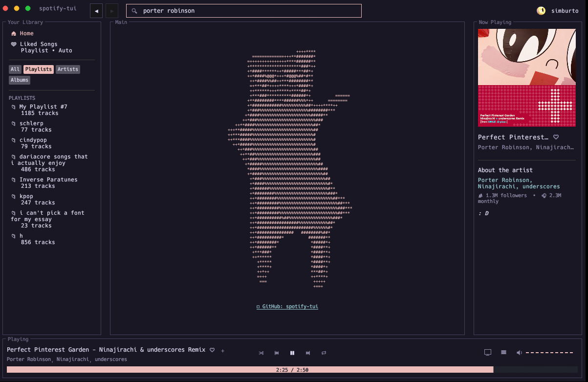Image resolution: width=588 pixels, height=382 pixels.
Task: Pause the current song
Action: [x=292, y=353]
